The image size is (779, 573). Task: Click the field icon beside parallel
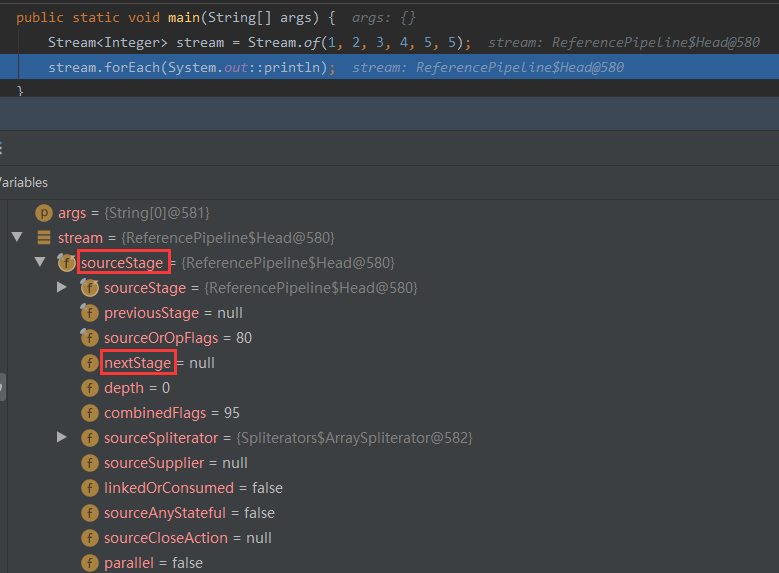coord(89,563)
